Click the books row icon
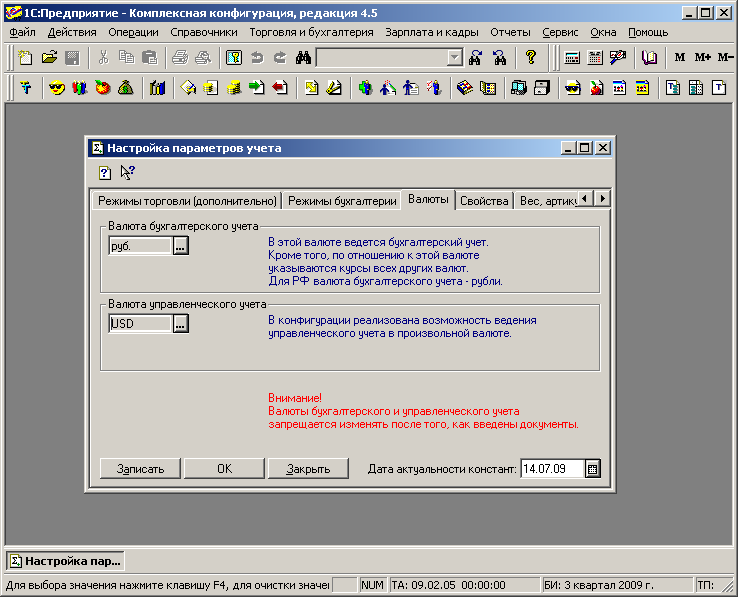Image resolution: width=738 pixels, height=597 pixels. [x=157, y=88]
